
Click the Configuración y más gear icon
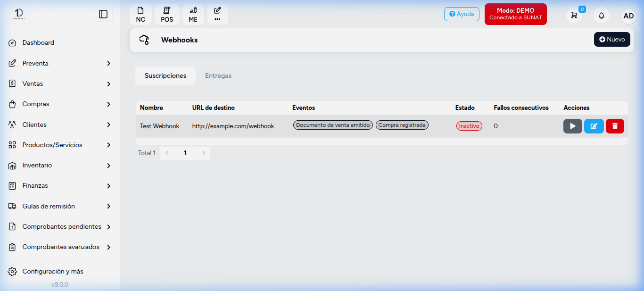click(x=13, y=272)
